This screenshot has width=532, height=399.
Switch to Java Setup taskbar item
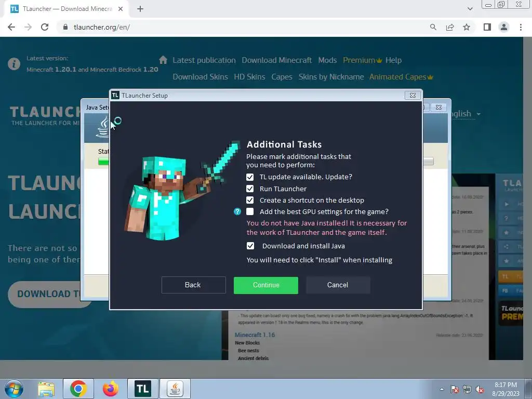(175, 389)
